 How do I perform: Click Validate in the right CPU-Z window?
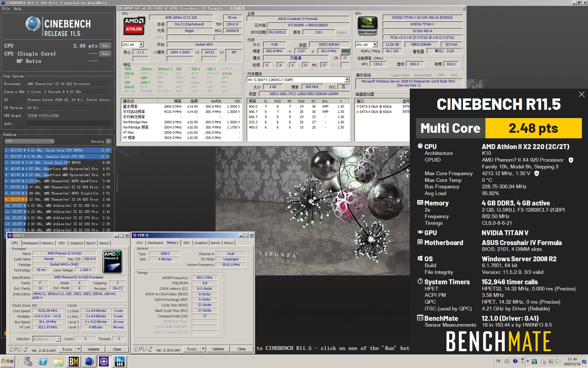(218, 349)
